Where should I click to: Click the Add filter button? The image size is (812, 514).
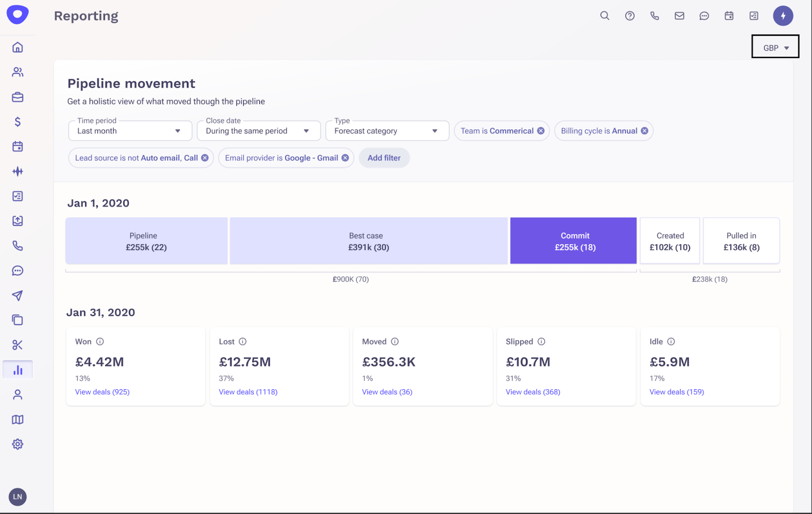pyautogui.click(x=384, y=158)
